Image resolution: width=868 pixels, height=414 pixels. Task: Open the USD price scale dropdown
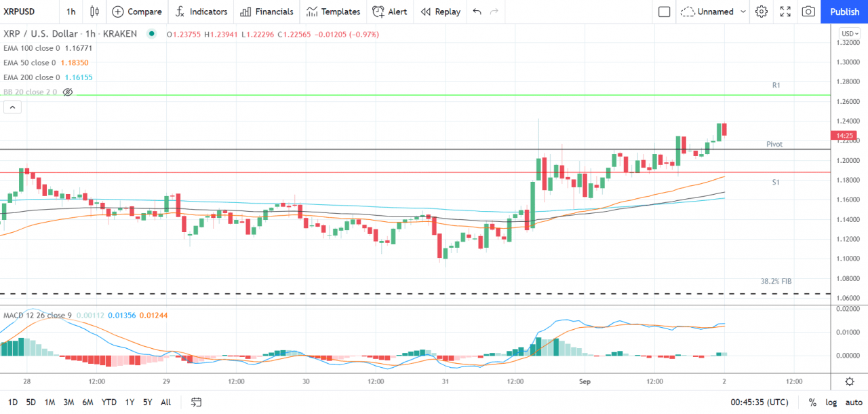tap(850, 33)
